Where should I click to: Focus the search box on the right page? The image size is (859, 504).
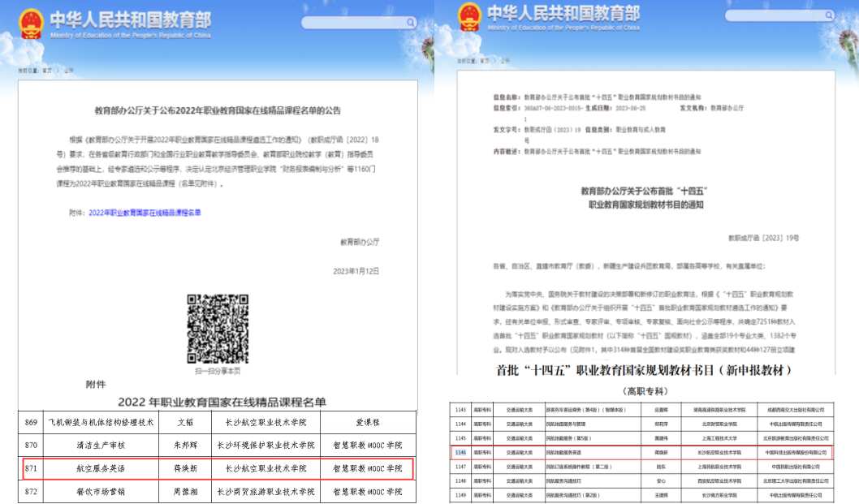(779, 16)
